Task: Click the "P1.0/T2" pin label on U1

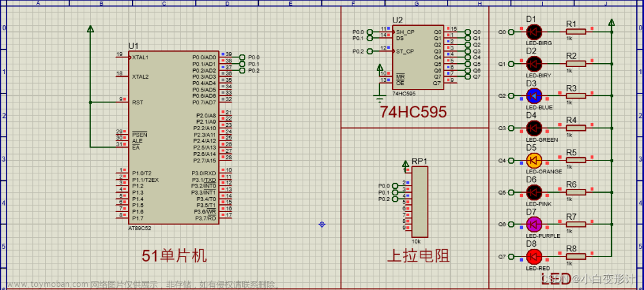Action: coord(142,173)
